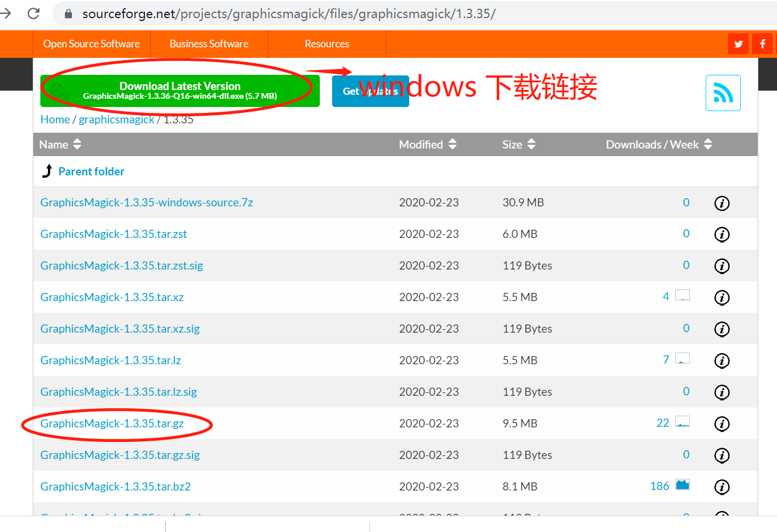Click the info icon for GraphicsMagick-1.3.35-windows-source.7z
The height and width of the screenshot is (532, 777).
pyautogui.click(x=721, y=203)
